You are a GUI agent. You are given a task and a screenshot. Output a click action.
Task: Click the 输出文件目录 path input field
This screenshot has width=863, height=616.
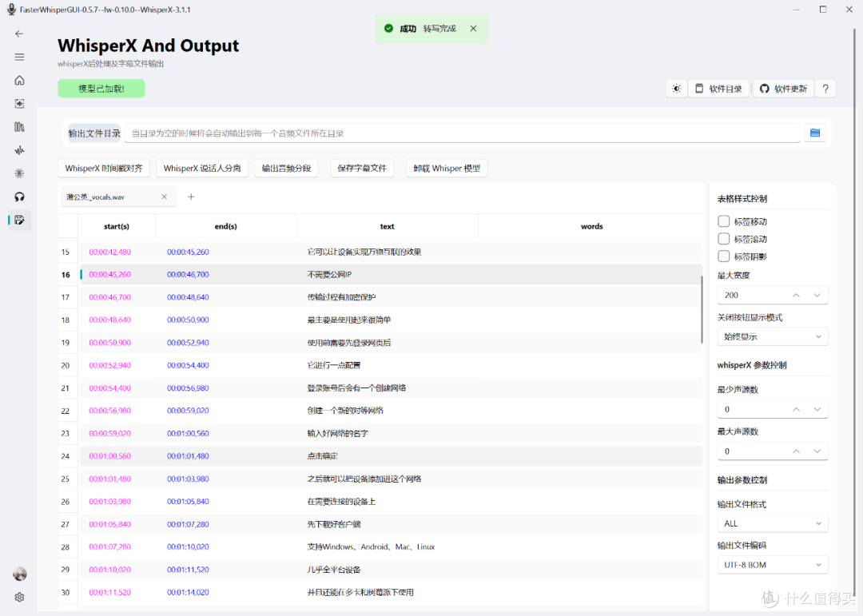coord(462,133)
